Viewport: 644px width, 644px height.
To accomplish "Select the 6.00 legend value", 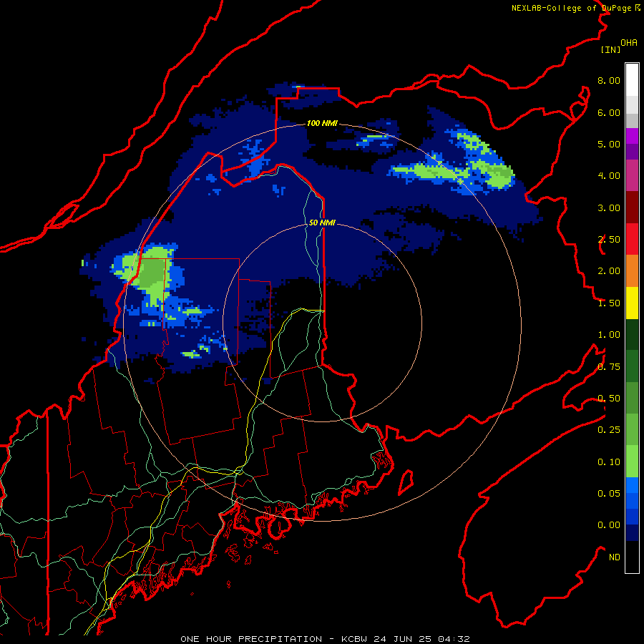I will coord(609,112).
